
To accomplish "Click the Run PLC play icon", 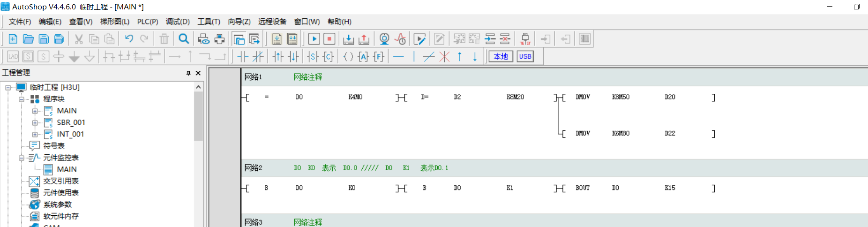I will pyautogui.click(x=314, y=39).
